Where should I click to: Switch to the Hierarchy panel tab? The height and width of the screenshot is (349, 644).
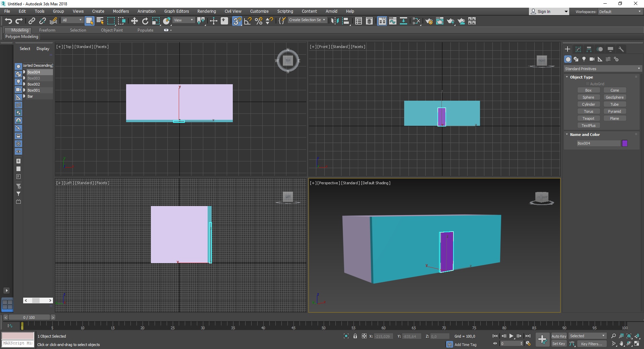589,49
